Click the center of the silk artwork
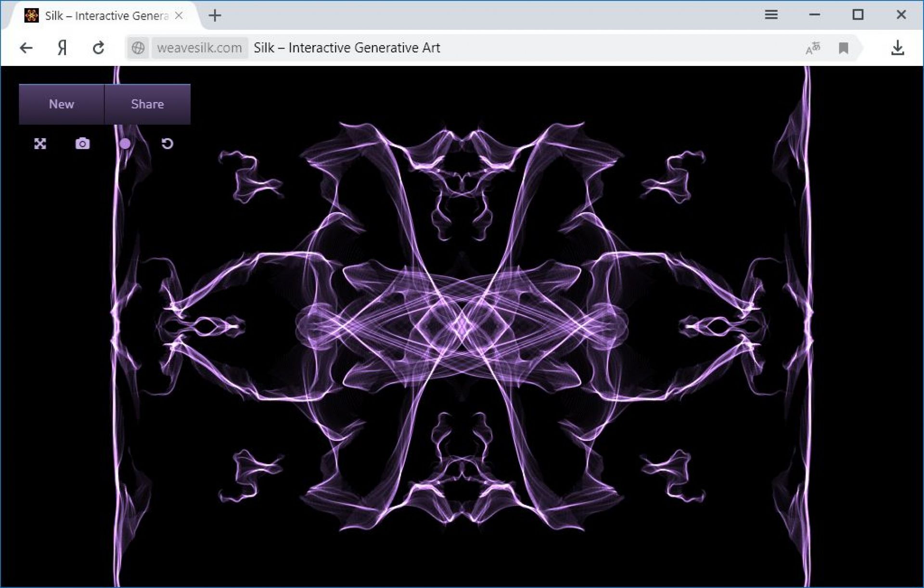This screenshot has height=588, width=924. tap(462, 326)
